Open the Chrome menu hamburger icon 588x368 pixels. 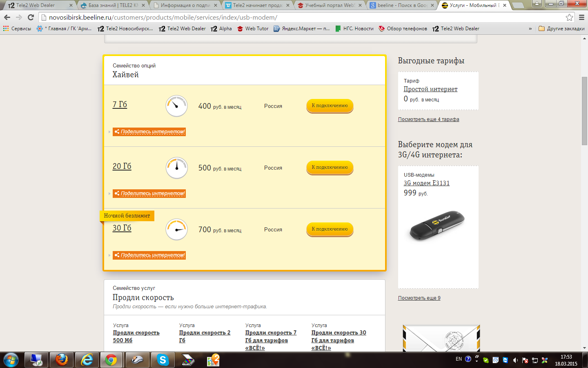pyautogui.click(x=581, y=17)
